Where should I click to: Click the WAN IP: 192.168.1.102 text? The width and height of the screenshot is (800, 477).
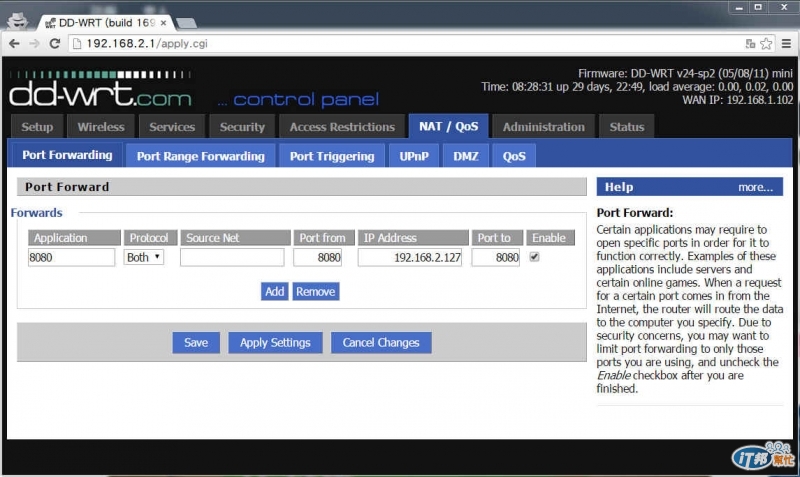[x=738, y=100]
